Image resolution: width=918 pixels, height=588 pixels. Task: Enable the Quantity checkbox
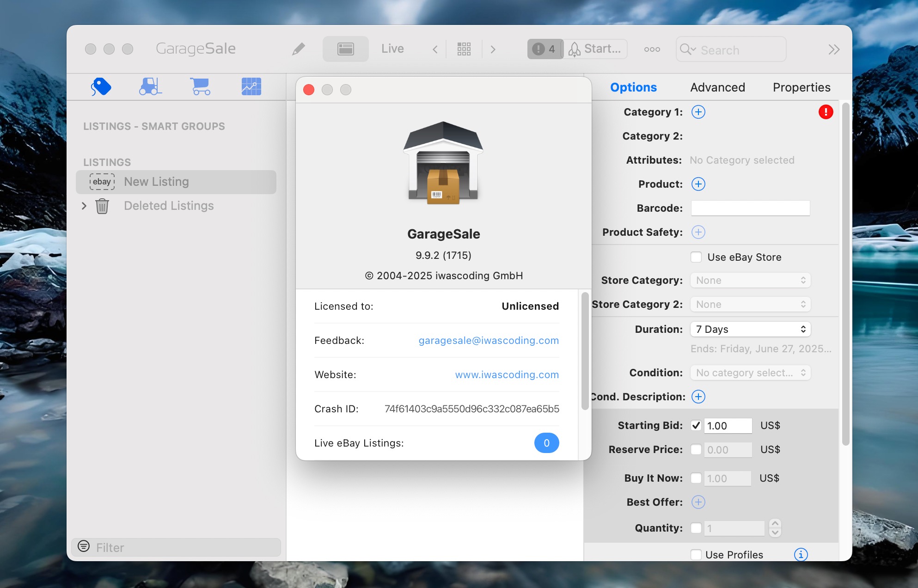696,528
